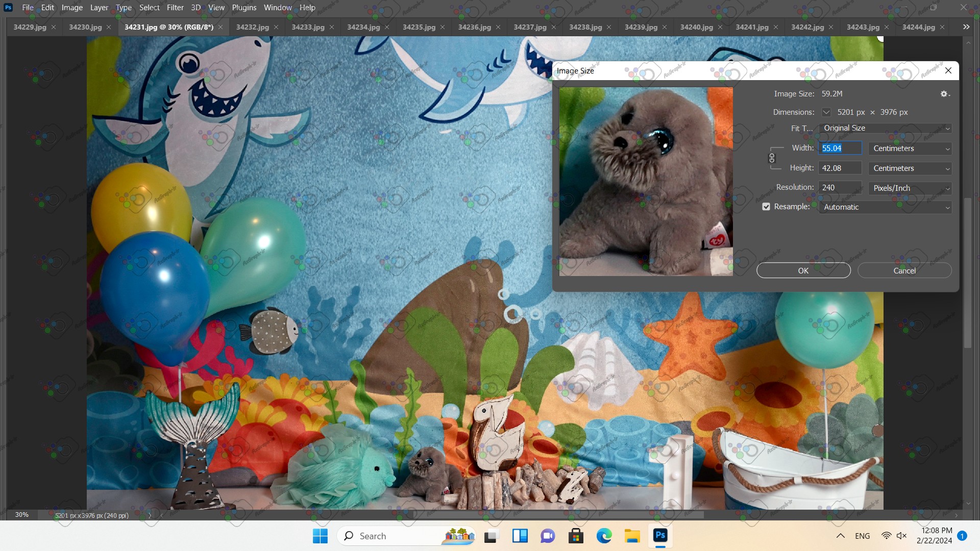Expand hidden document tabs double-chevron
Screen dimensions: 980x551
966,27
